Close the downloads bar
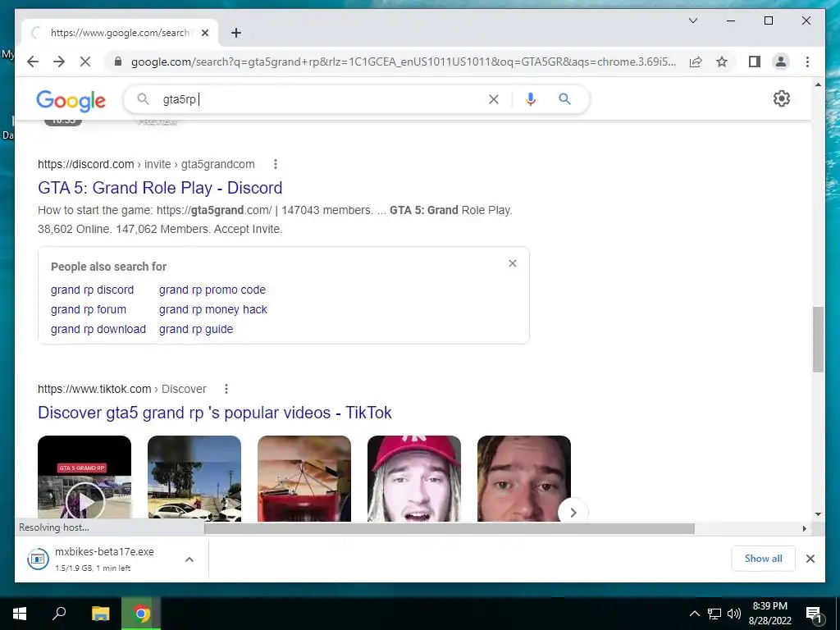 [x=810, y=559]
